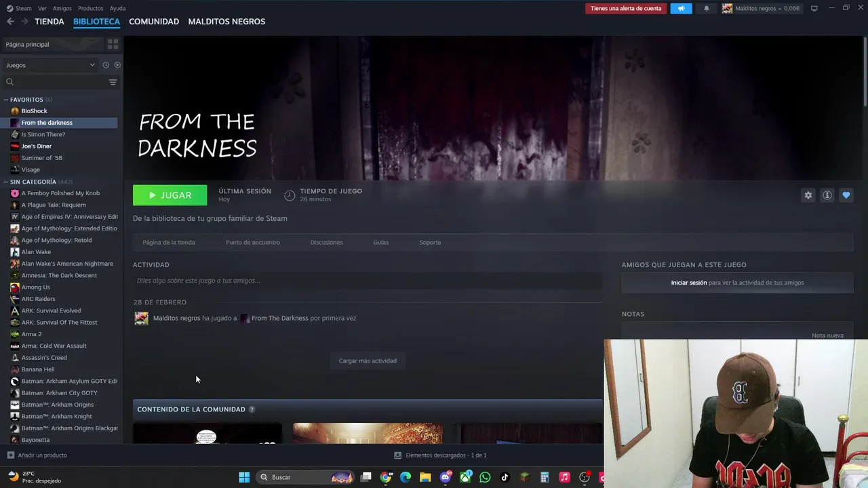The image size is (868, 488).
Task: Open Apple Music from the taskbar
Action: click(564, 477)
